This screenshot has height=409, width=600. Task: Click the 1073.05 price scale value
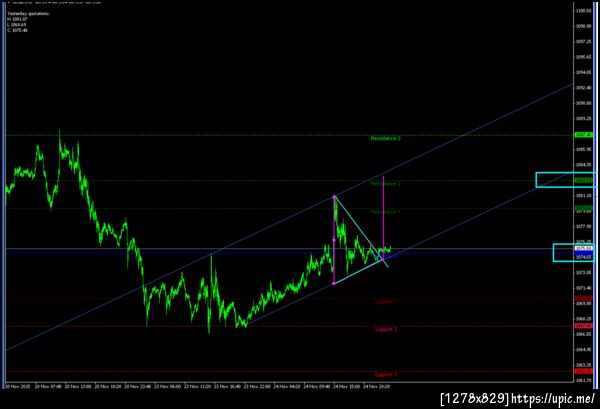[x=583, y=273]
